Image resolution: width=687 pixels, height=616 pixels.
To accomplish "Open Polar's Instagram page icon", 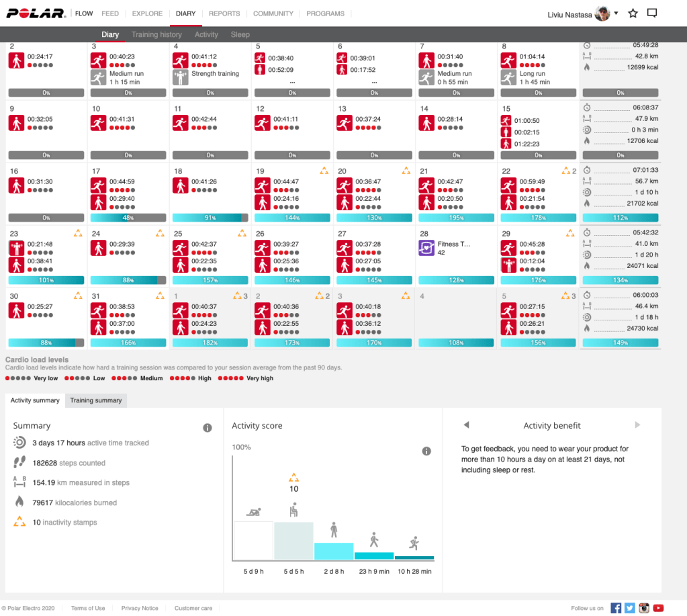I will click(x=644, y=608).
